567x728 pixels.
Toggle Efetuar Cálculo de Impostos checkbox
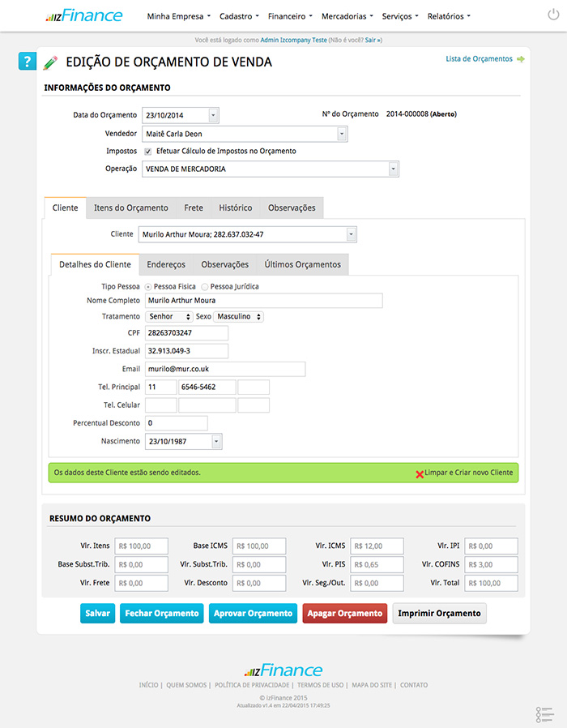click(x=147, y=152)
